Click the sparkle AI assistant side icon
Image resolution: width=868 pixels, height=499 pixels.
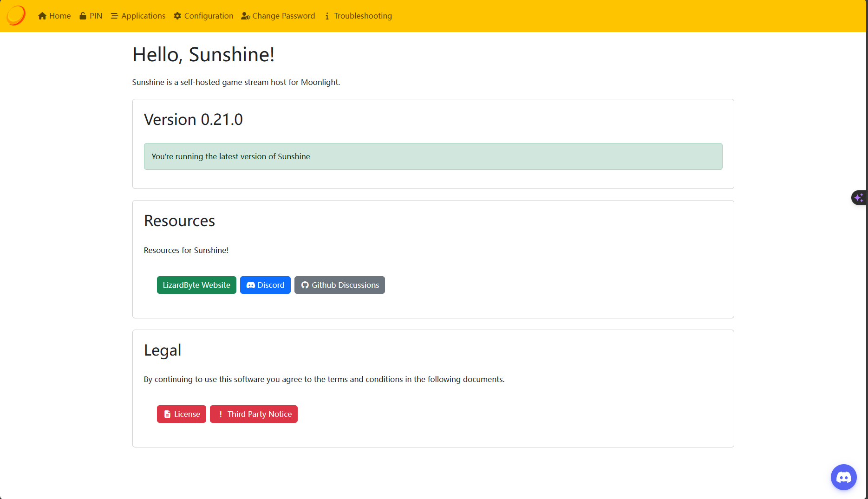[859, 198]
